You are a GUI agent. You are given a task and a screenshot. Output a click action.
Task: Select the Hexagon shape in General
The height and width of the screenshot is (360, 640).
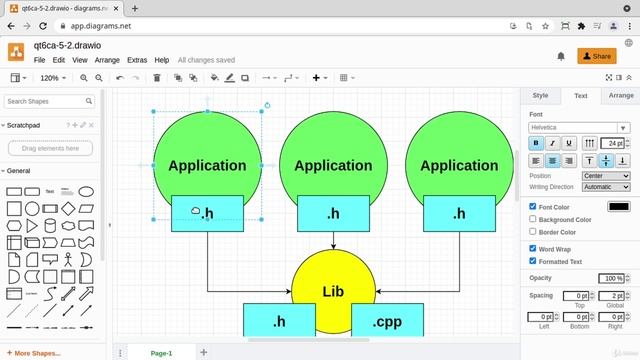(14, 225)
